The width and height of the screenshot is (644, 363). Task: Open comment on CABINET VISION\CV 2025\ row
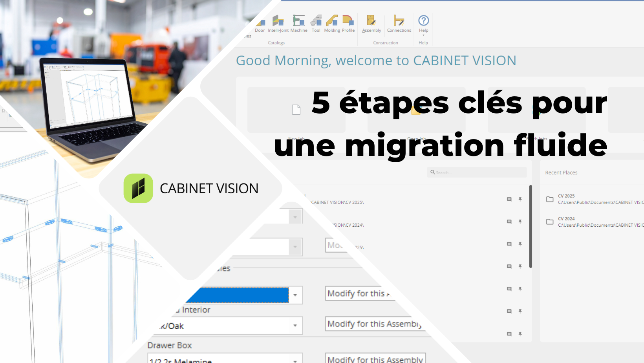[x=509, y=199]
